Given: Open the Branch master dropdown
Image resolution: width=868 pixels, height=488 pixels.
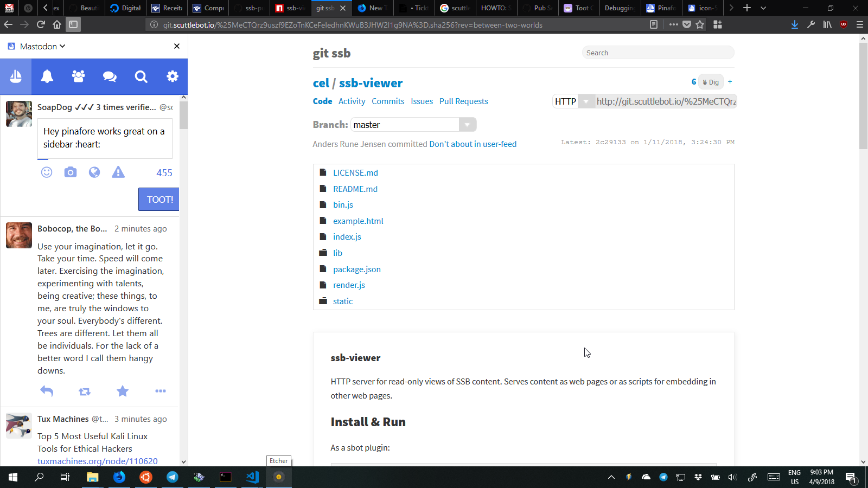Looking at the screenshot, I should click(x=413, y=125).
